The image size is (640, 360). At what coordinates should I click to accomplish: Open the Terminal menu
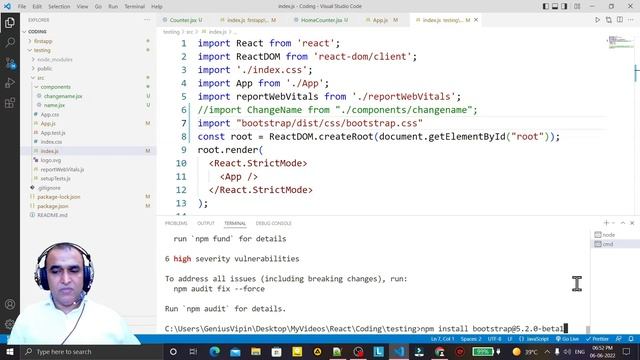point(134,6)
